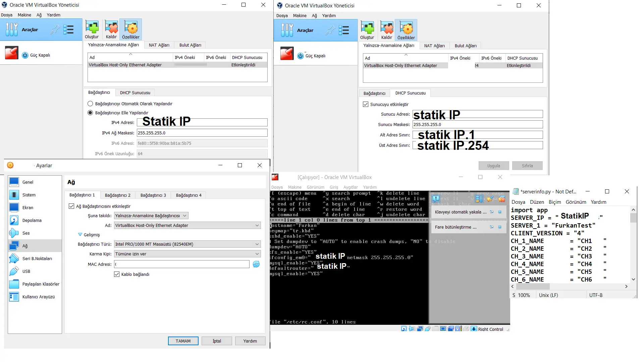Click the pin notifications icon in VM window

point(490,199)
